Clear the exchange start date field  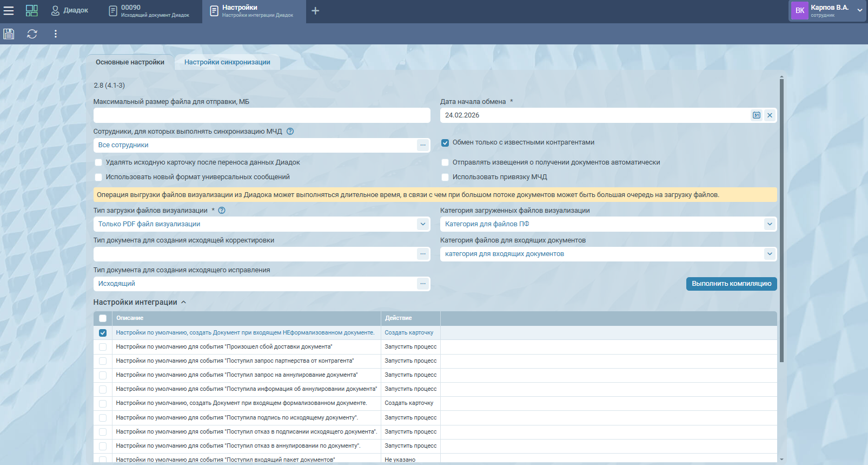770,115
